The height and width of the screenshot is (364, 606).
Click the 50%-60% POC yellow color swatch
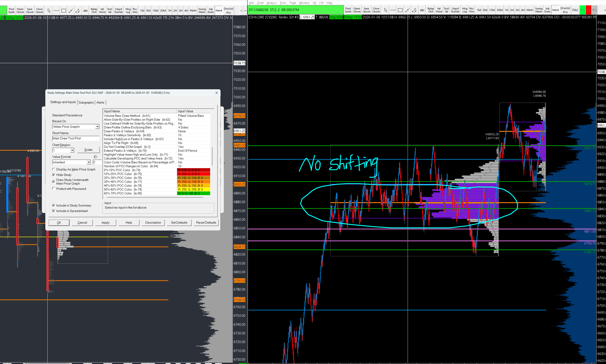(x=193, y=189)
